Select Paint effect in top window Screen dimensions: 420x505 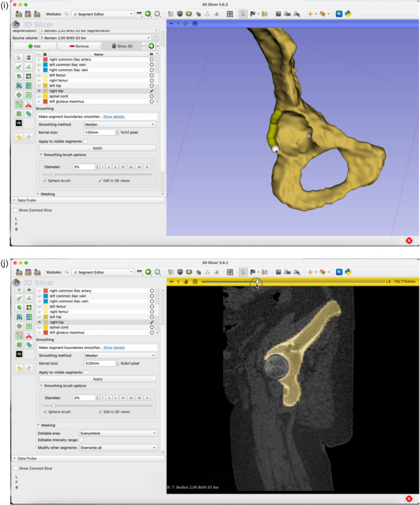(x=19, y=67)
